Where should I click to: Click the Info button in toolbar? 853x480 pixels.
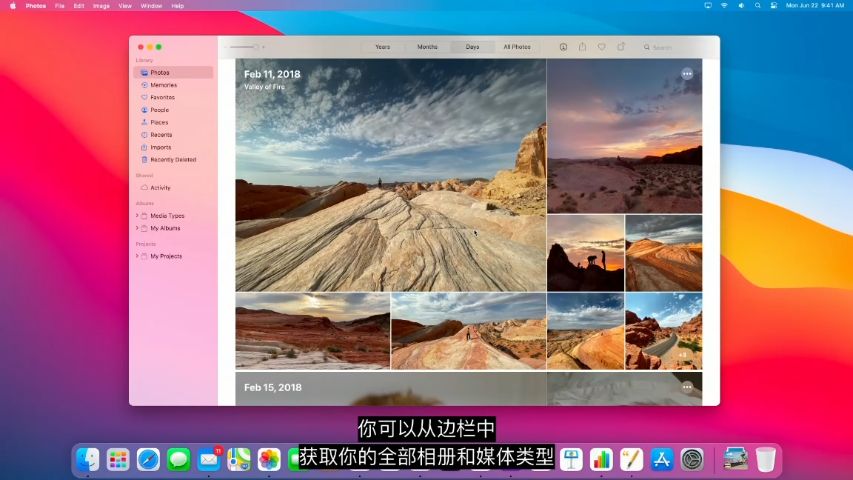coord(563,47)
